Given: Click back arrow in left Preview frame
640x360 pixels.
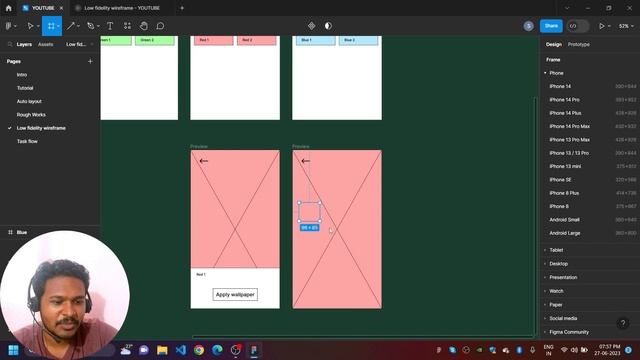Looking at the screenshot, I should [204, 161].
